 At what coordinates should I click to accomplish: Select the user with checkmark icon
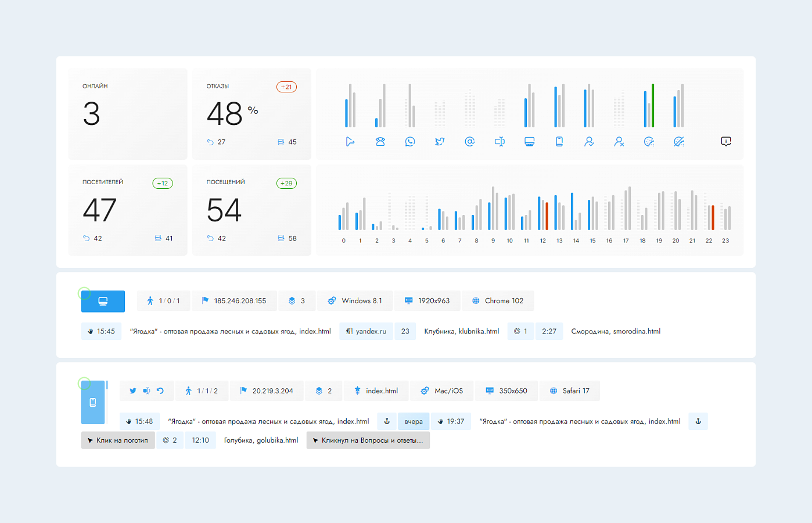(x=589, y=141)
